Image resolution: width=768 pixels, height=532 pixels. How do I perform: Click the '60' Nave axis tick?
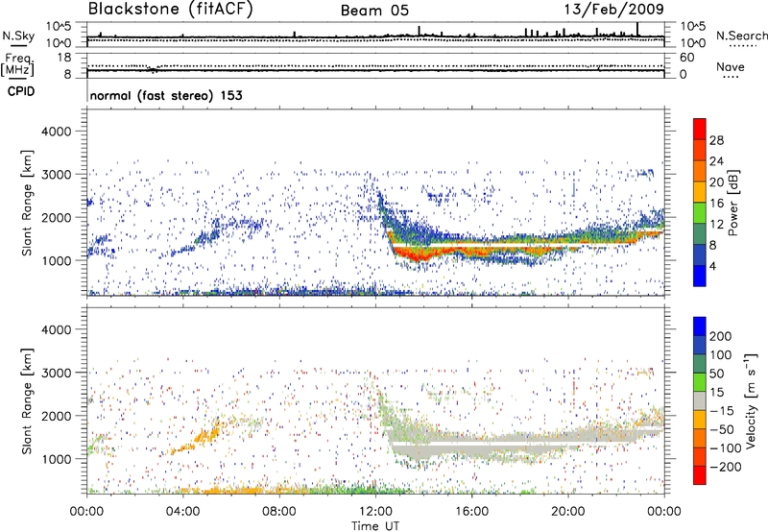(x=686, y=58)
